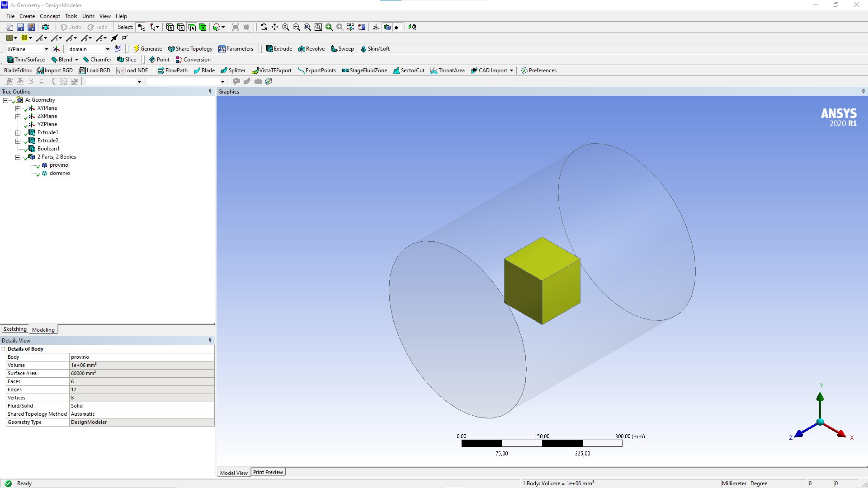Click the Skin/Loft tool

point(375,49)
